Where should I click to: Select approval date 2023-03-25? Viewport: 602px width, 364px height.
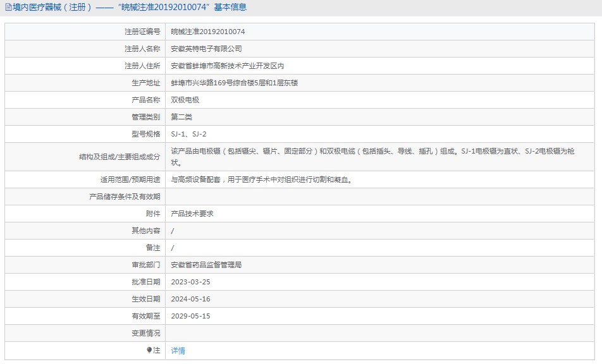point(190,282)
